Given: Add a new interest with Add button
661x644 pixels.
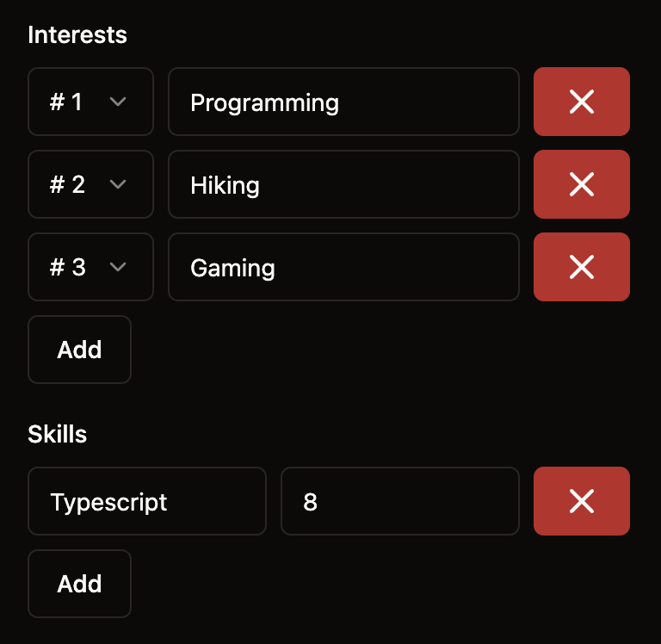Looking at the screenshot, I should pyautogui.click(x=79, y=350).
